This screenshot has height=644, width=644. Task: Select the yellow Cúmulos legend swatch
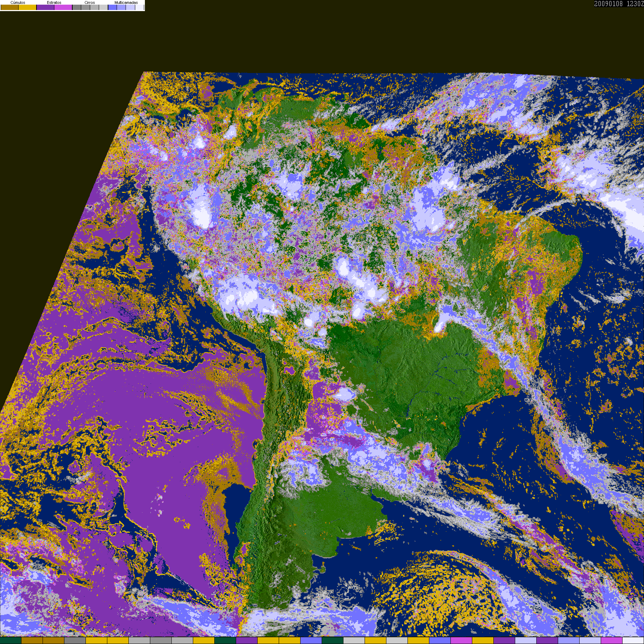[28, 7]
